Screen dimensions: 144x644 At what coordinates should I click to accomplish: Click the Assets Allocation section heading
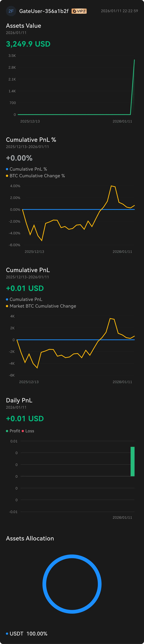coord(30,538)
